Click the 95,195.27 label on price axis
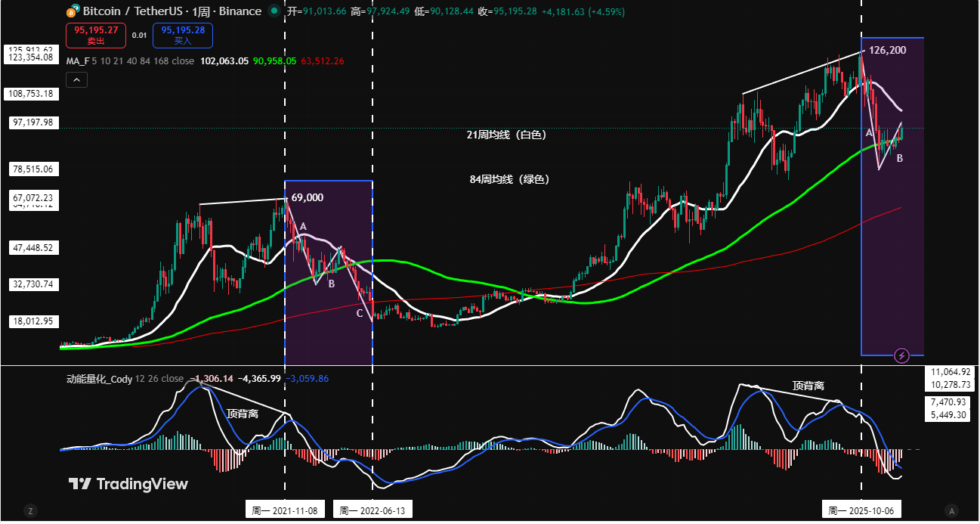This screenshot has width=980, height=524. click(x=97, y=31)
